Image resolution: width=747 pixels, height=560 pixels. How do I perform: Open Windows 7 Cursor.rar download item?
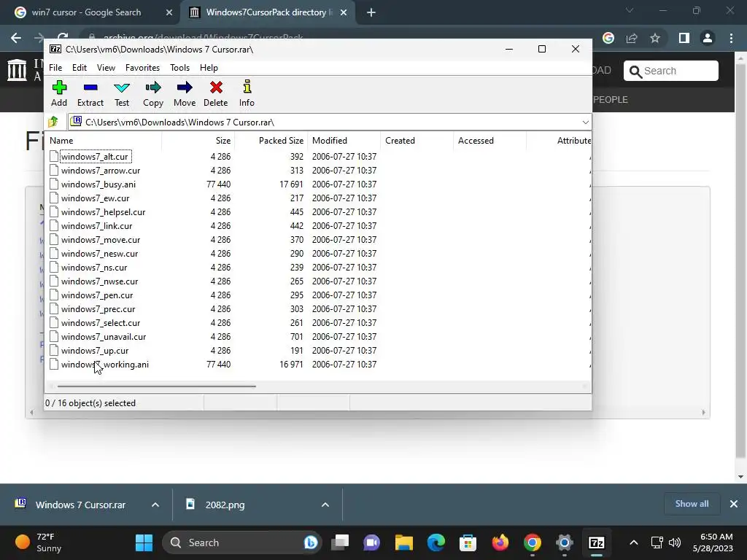point(80,505)
